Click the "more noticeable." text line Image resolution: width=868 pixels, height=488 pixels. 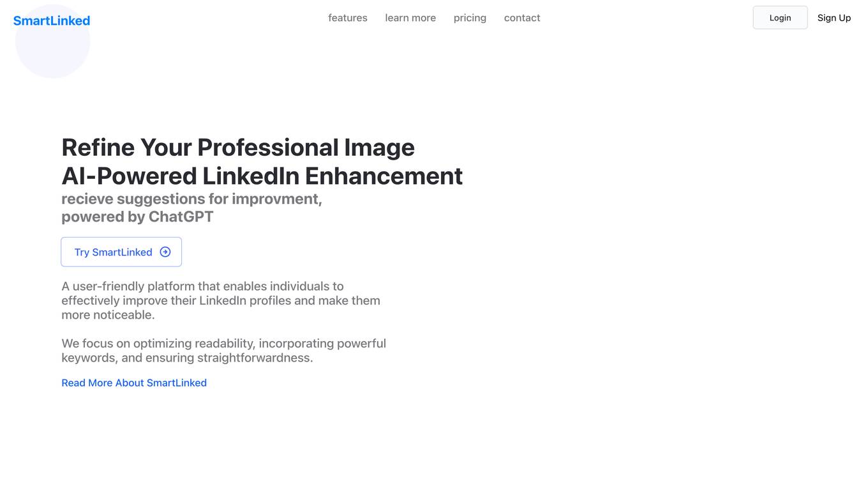108,315
